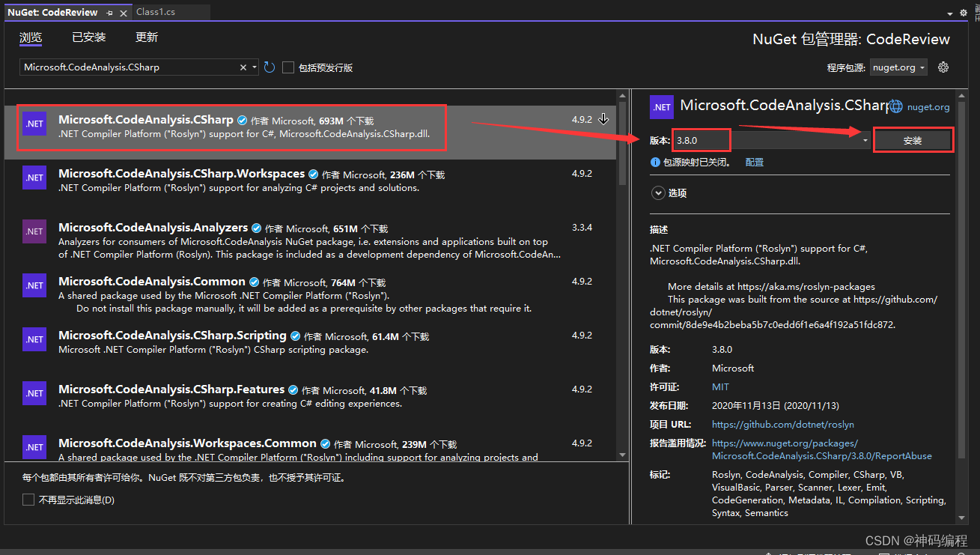Toggle 包括预发行版 checkbox
The width and height of the screenshot is (980, 555).
click(288, 67)
